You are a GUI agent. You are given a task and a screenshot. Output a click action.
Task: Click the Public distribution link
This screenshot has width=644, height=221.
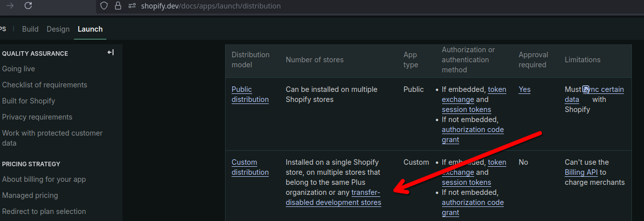pos(250,94)
